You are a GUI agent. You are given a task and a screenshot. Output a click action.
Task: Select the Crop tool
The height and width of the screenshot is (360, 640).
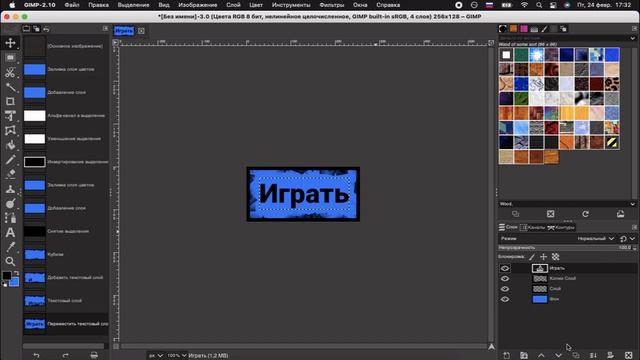(x=10, y=101)
